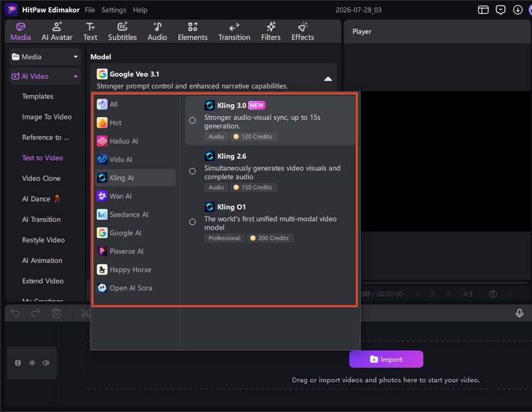This screenshot has height=412, width=532.
Task: Open the Effects tab
Action: pos(303,31)
